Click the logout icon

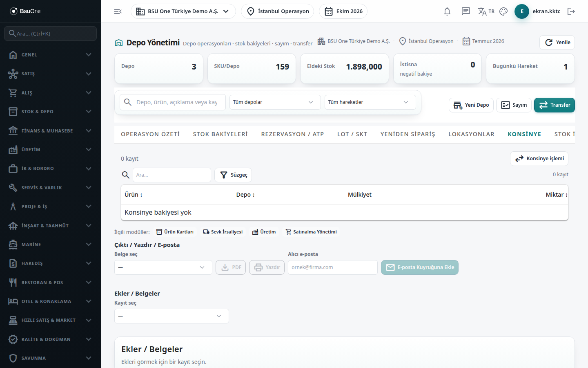[571, 11]
